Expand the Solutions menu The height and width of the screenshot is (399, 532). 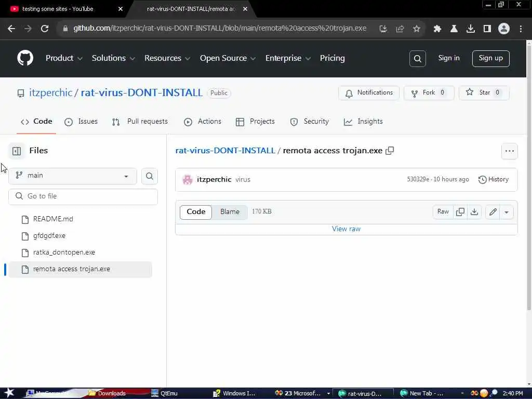pyautogui.click(x=113, y=58)
